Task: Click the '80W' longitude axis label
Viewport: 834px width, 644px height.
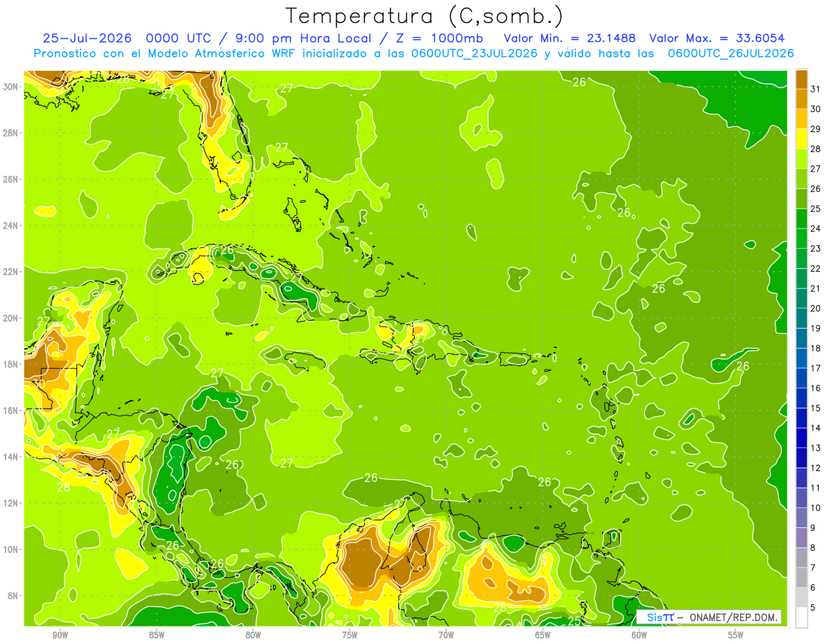Action: [x=253, y=635]
